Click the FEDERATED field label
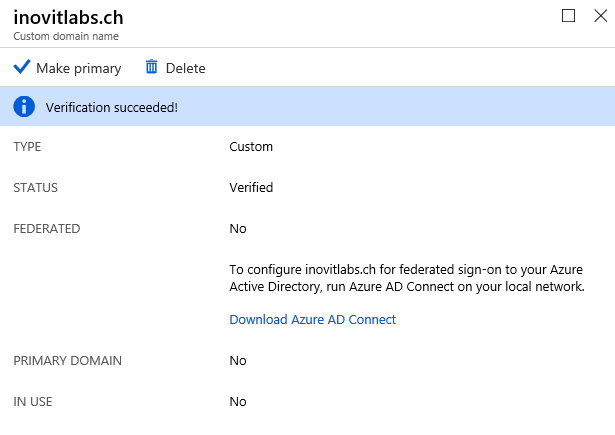This screenshot has width=615, height=435. pyautogui.click(x=47, y=229)
